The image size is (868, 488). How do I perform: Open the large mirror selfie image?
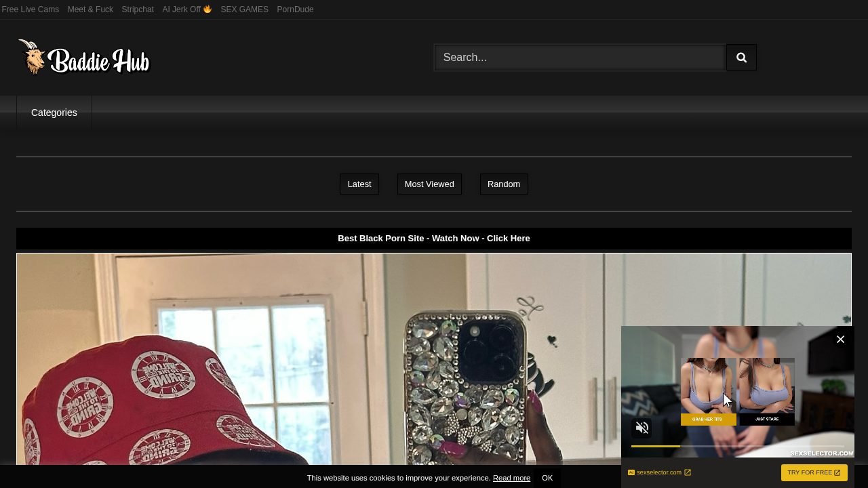434,359
